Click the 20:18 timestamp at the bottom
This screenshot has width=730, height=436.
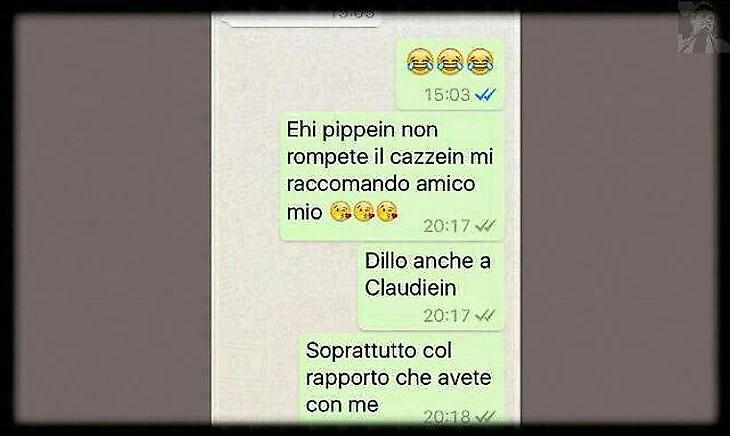(447, 416)
